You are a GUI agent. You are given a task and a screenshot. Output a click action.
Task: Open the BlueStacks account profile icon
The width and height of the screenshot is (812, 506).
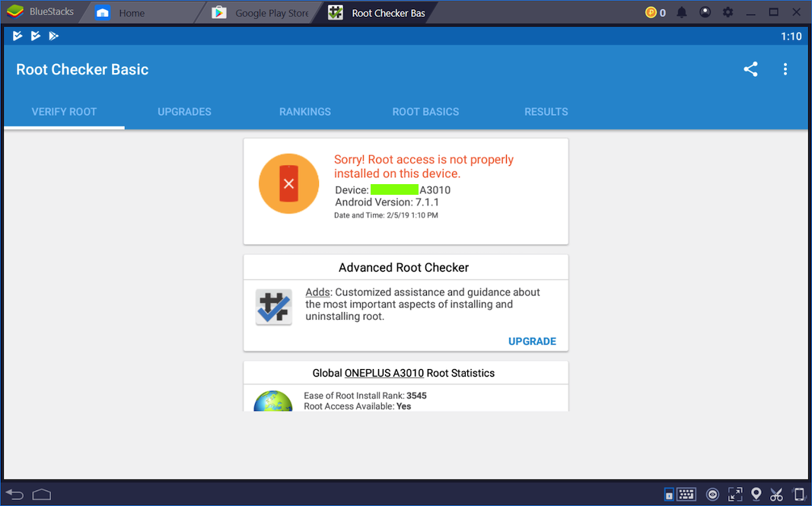point(705,12)
